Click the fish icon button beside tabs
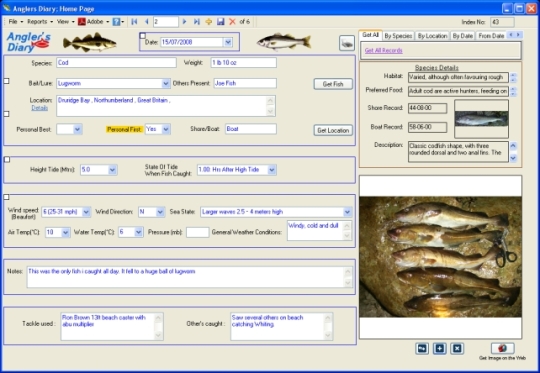Viewport: 540px width, 373px height. (x=347, y=43)
